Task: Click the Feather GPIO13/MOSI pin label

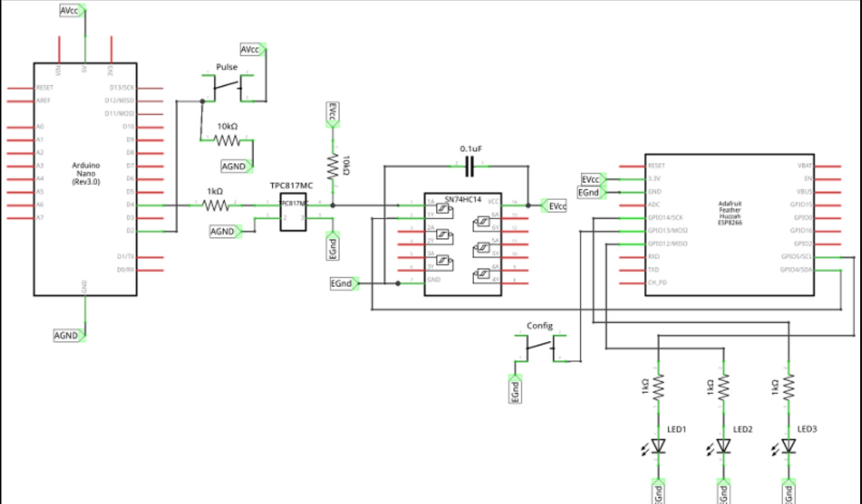Action: (668, 231)
